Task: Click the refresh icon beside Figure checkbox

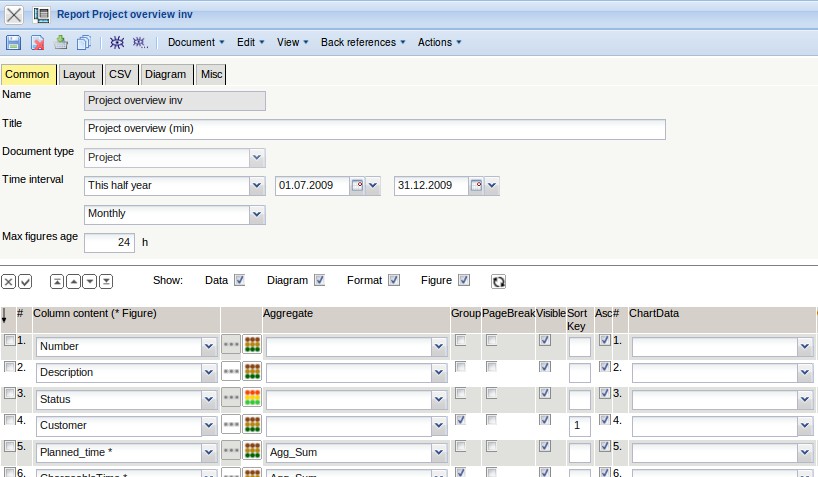Action: click(498, 282)
